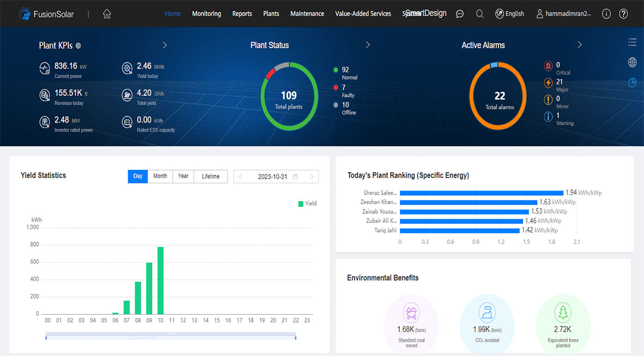The image size is (644, 356).
Task: Open the Maintenance menu
Action: click(307, 14)
